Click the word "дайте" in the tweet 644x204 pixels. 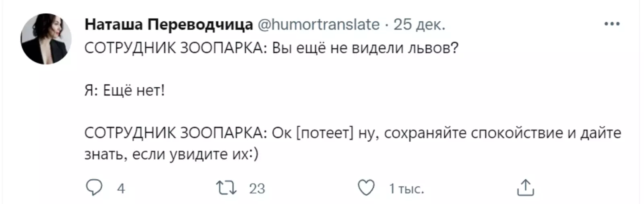(x=601, y=133)
